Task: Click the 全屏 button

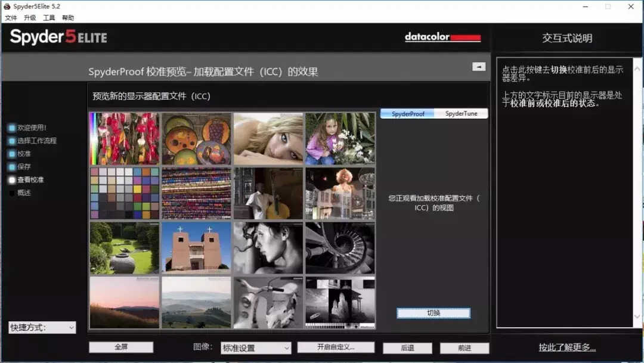Action: pos(121,348)
